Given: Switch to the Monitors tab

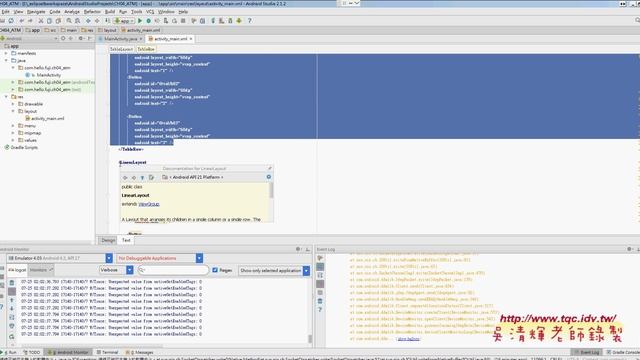Looking at the screenshot, I should (41, 270).
